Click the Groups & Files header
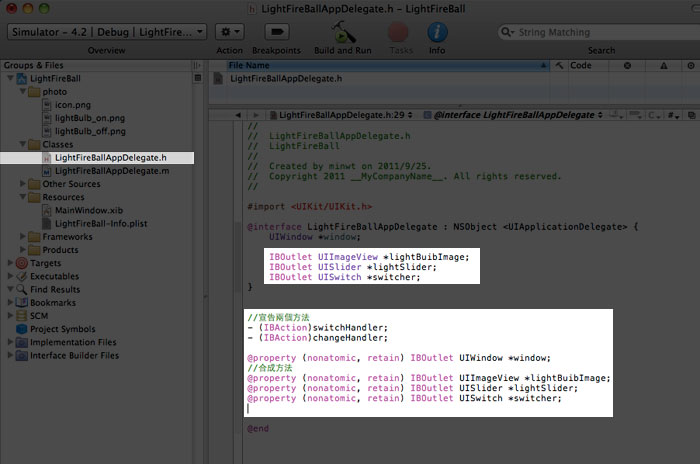This screenshot has width=700, height=464. click(x=96, y=65)
